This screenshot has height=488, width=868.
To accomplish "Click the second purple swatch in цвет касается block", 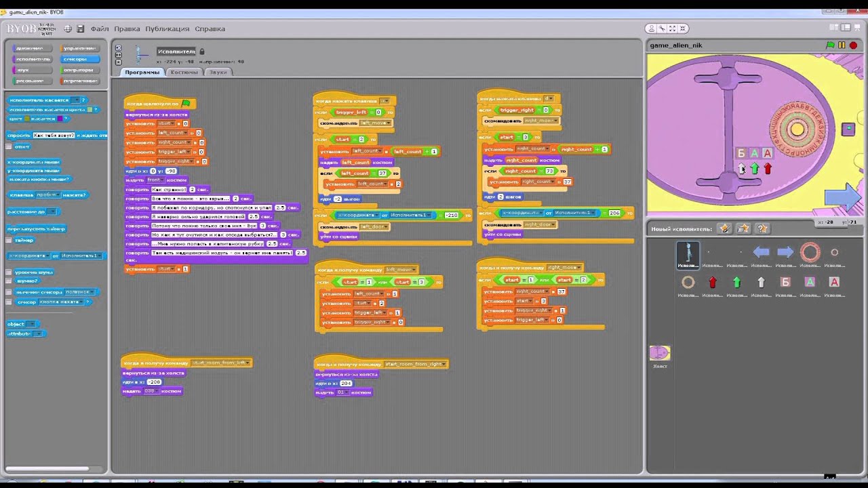I will (x=59, y=118).
